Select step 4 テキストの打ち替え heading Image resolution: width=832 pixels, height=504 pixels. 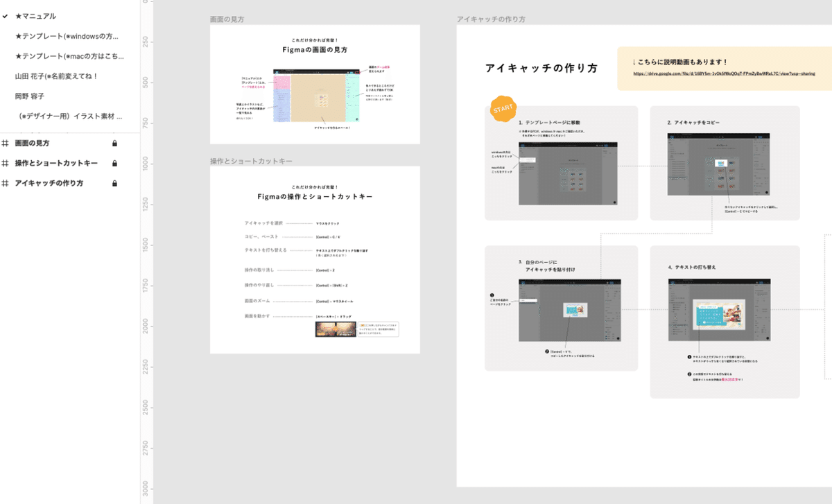[692, 267]
